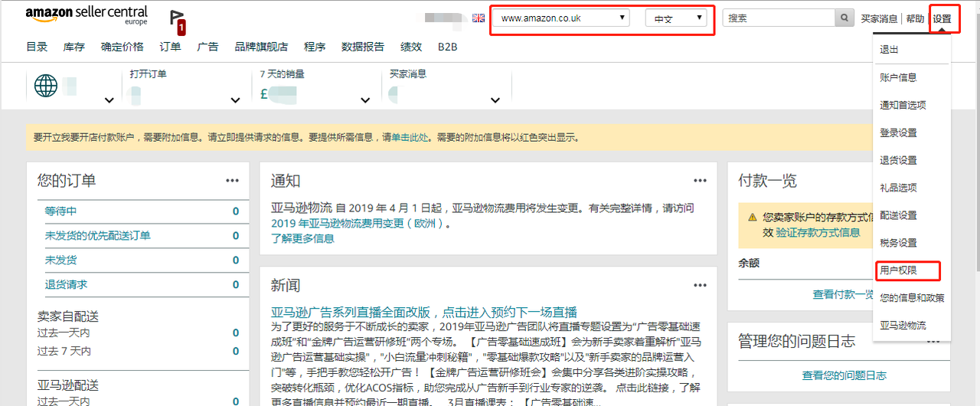Screen dimensions: 980x406
Task: Open 2019 年亚马逊物流费用变更 link
Action: (x=358, y=224)
